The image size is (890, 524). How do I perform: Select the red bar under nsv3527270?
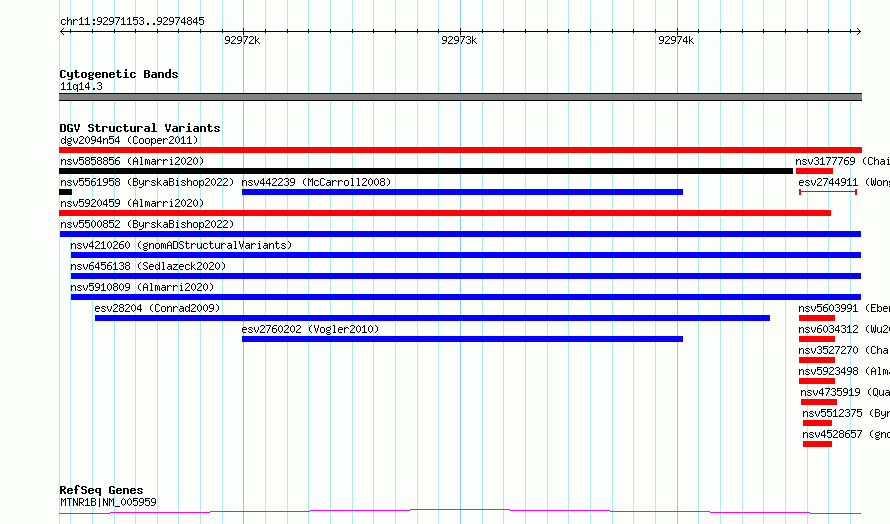(x=817, y=360)
